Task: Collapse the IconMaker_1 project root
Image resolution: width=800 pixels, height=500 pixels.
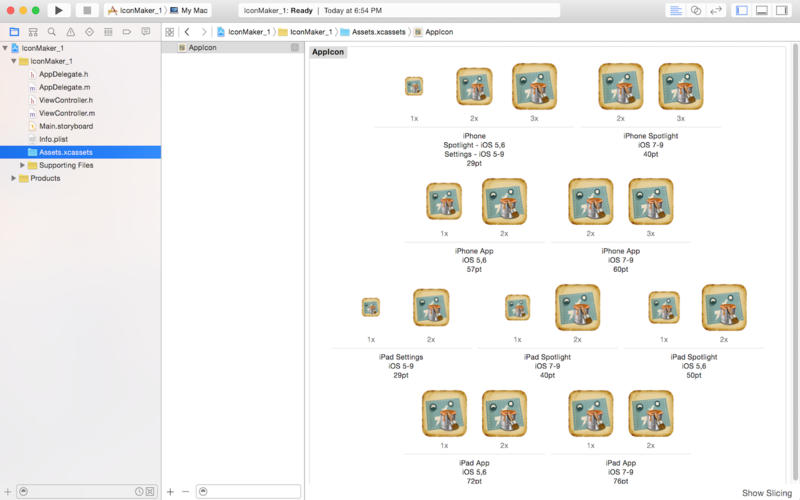Action: [x=5, y=48]
